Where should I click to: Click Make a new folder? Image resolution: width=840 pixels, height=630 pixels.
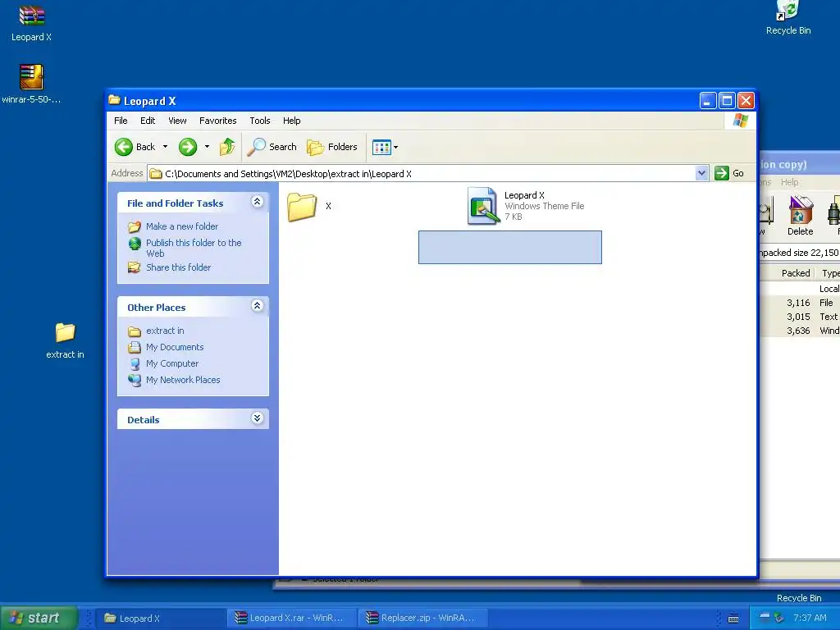181,226
